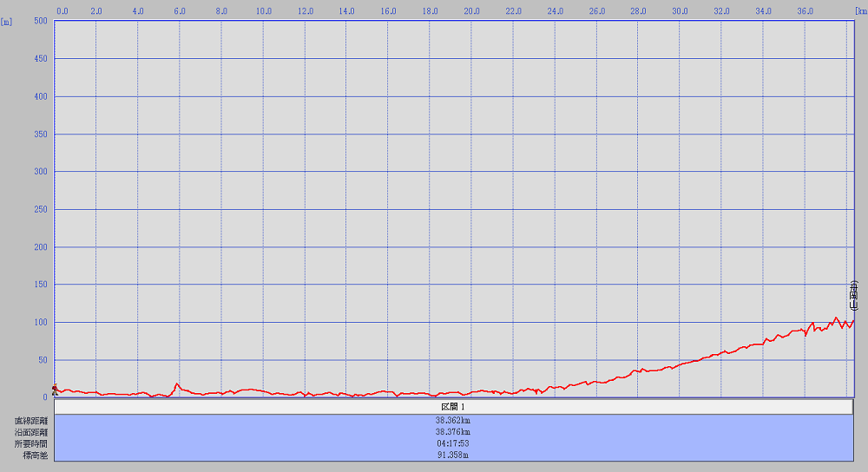Click the hiker start marker icon
The width and height of the screenshot is (868, 472).
click(x=55, y=389)
